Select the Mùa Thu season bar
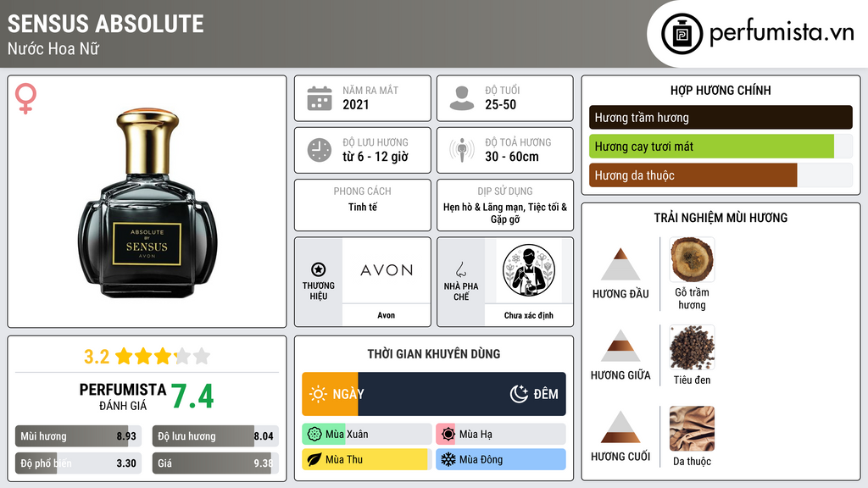 pos(367,459)
